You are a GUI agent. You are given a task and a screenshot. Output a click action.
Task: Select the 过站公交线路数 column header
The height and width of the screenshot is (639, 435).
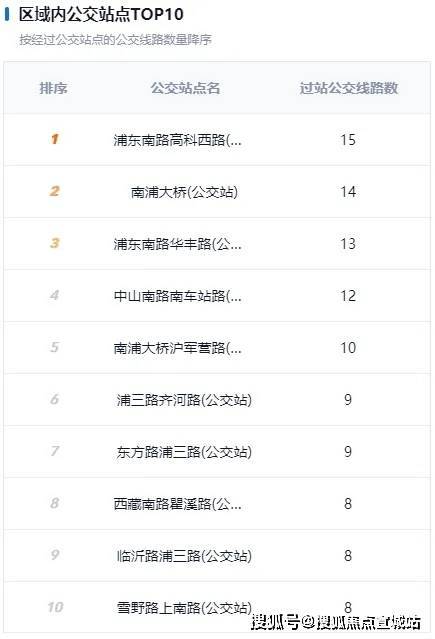coord(349,88)
